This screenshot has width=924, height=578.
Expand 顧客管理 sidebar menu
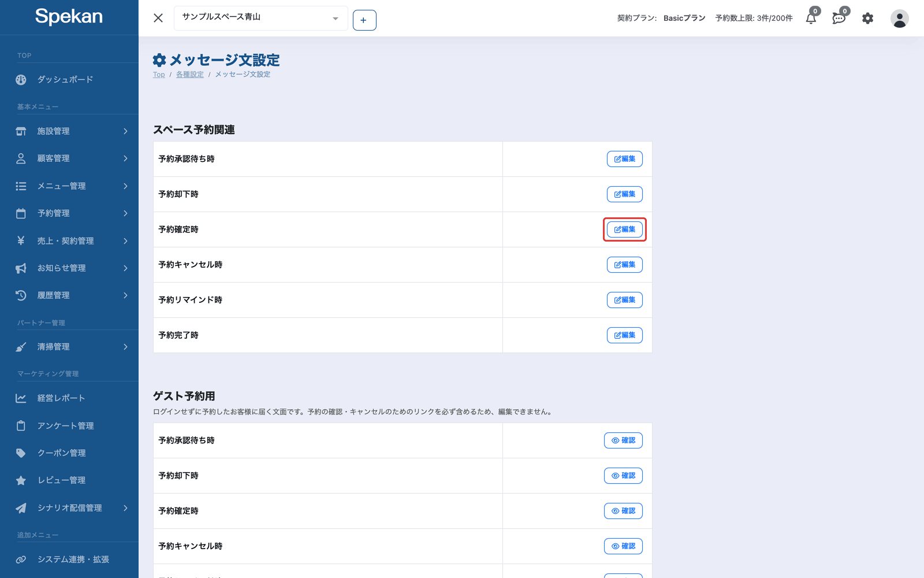point(69,158)
